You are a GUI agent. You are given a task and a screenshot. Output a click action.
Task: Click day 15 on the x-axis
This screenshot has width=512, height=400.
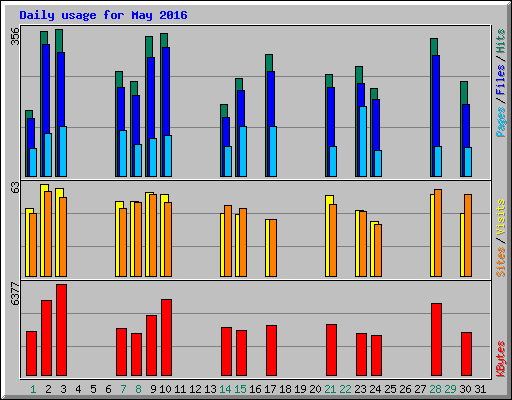240,389
